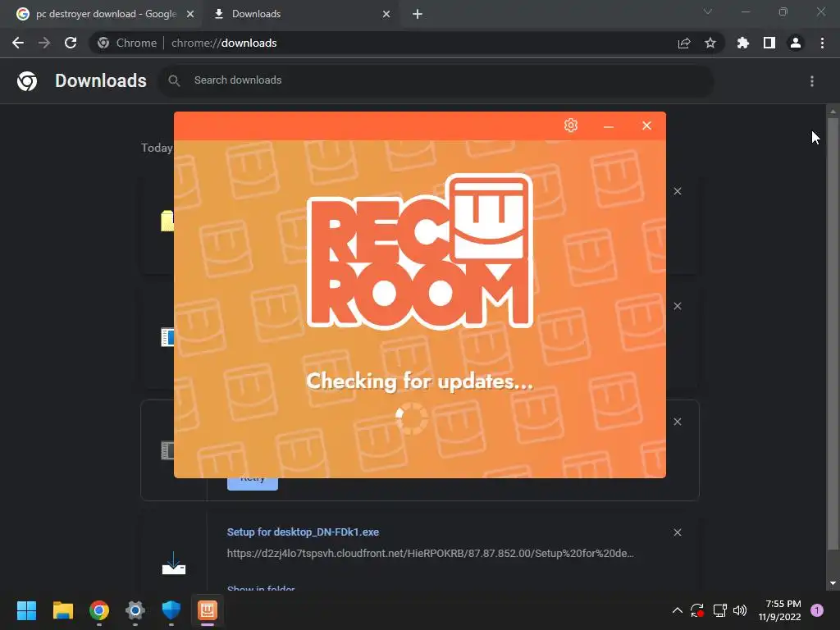
Task: Remove Setup for desktop_DN-FDk1.exe from list
Action: coord(677,532)
